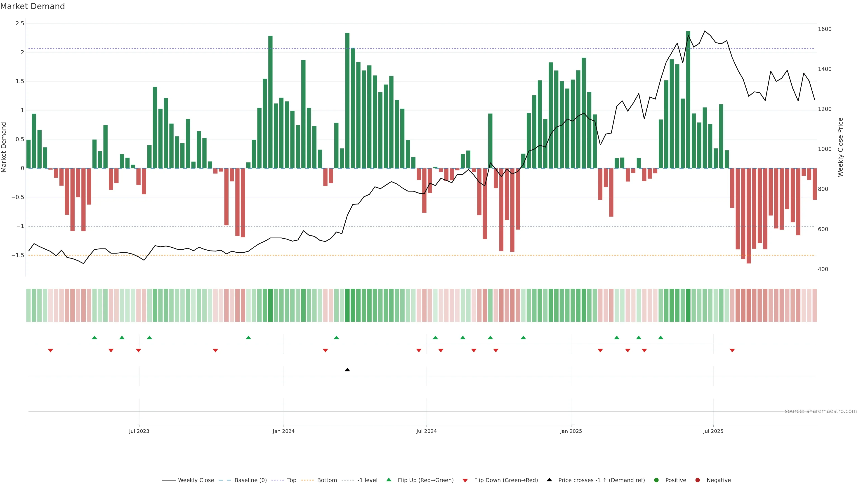Click black Price crosses -1 legend triangle
Image resolution: width=868 pixels, height=488 pixels.
tap(549, 480)
